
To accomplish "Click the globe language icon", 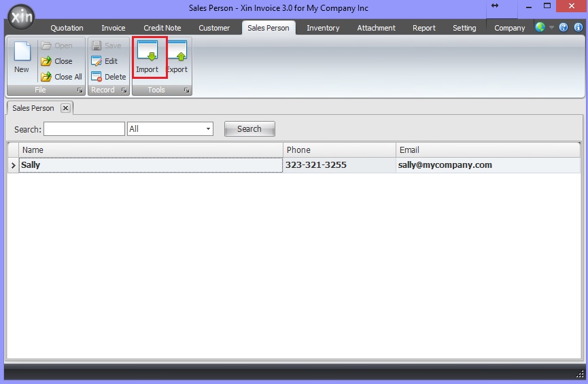I will tap(540, 28).
